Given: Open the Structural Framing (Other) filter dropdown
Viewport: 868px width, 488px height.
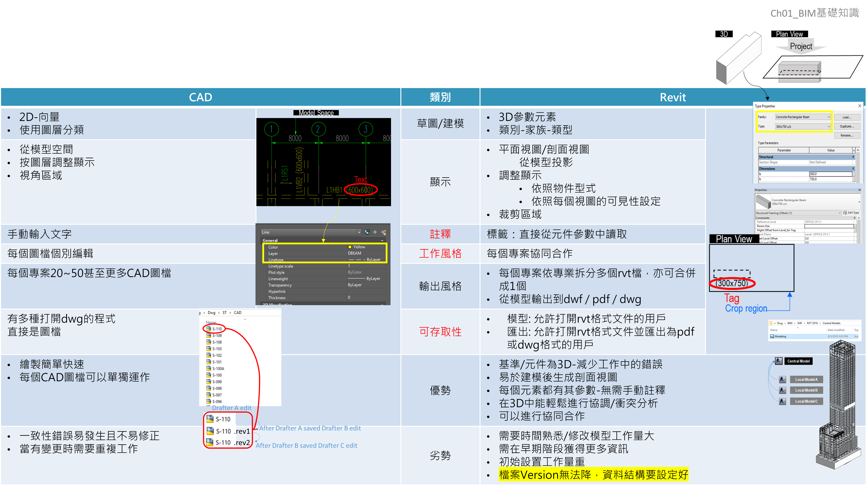Looking at the screenshot, I should [798, 213].
